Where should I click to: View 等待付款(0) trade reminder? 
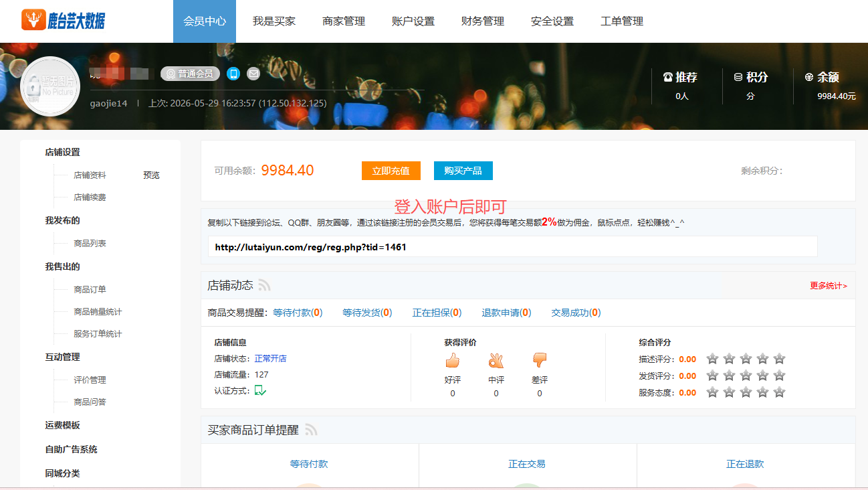(x=298, y=313)
